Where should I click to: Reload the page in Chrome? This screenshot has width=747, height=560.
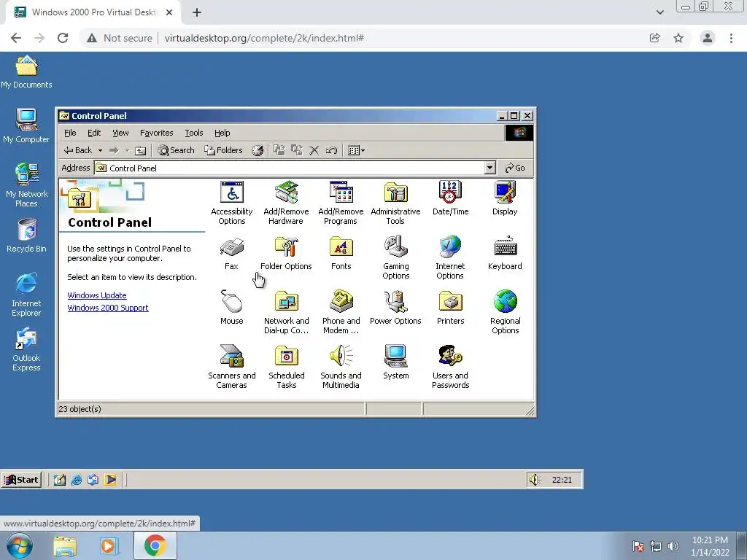(63, 38)
